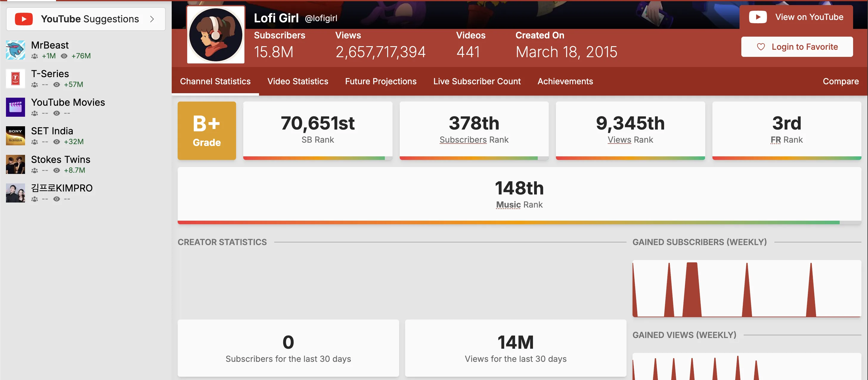This screenshot has width=868, height=380.
Task: Click the 70,651st SB Rank value
Action: (x=318, y=123)
